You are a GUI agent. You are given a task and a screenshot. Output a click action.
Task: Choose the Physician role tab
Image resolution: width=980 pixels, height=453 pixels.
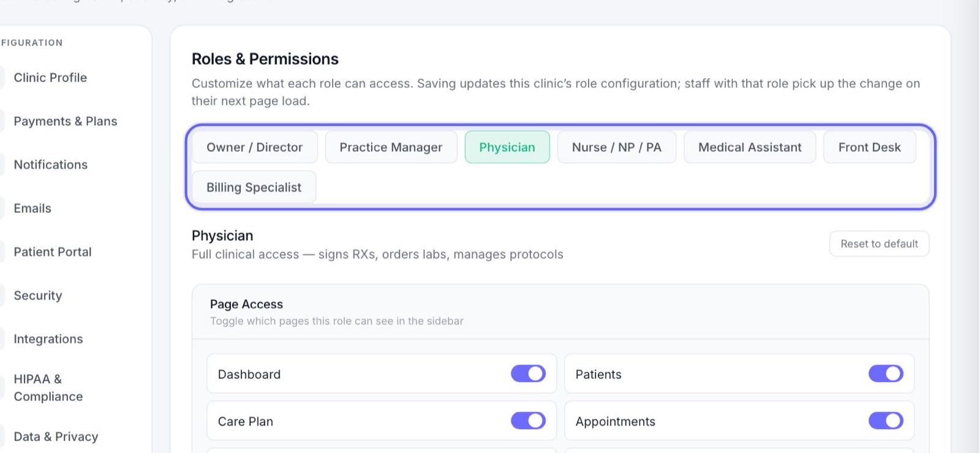507,147
